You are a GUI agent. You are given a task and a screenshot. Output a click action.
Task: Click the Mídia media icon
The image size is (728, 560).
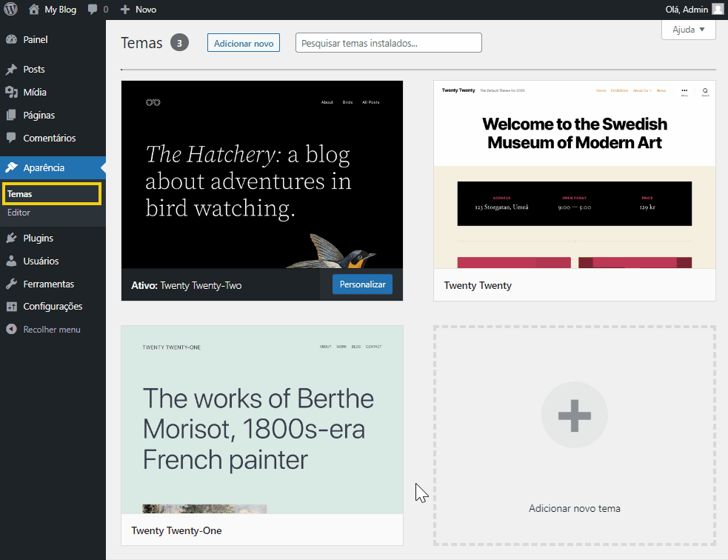[x=12, y=92]
